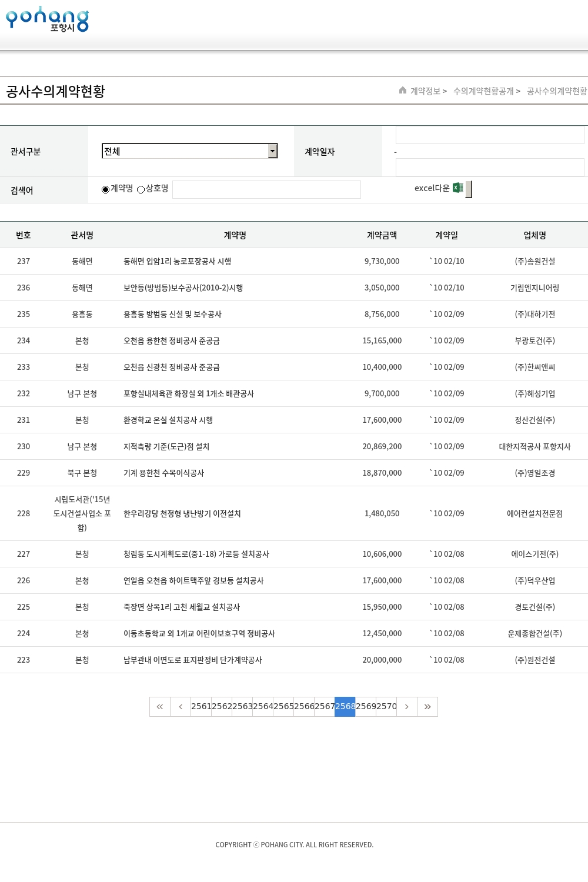This screenshot has width=588, height=882.
Task: Open the 관서구분 dropdown showing 전체
Action: [185, 151]
